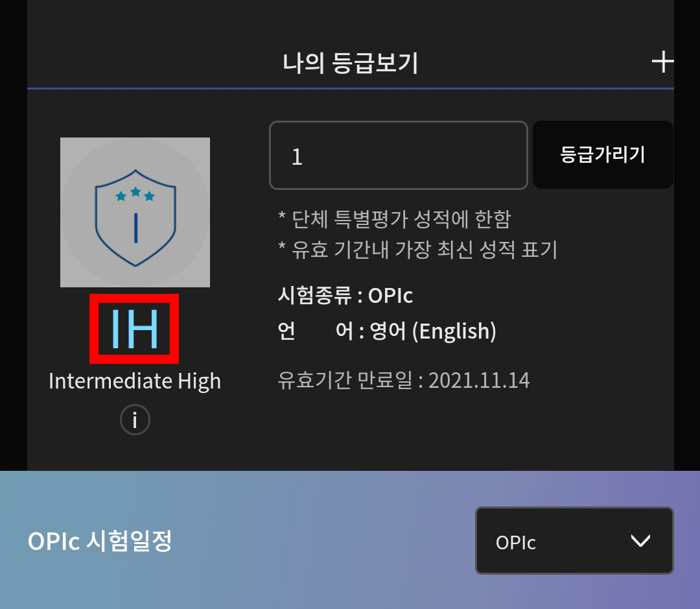This screenshot has height=609, width=700.
Task: Select the 영어 (English) language entry
Action: click(x=386, y=331)
